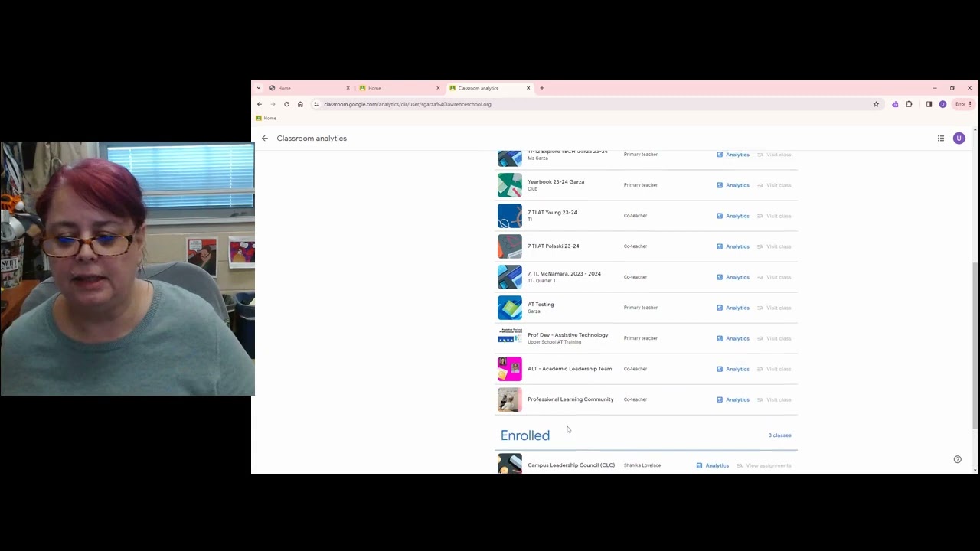980x551 pixels.
Task: Toggle the browser side panel
Action: coord(929,104)
